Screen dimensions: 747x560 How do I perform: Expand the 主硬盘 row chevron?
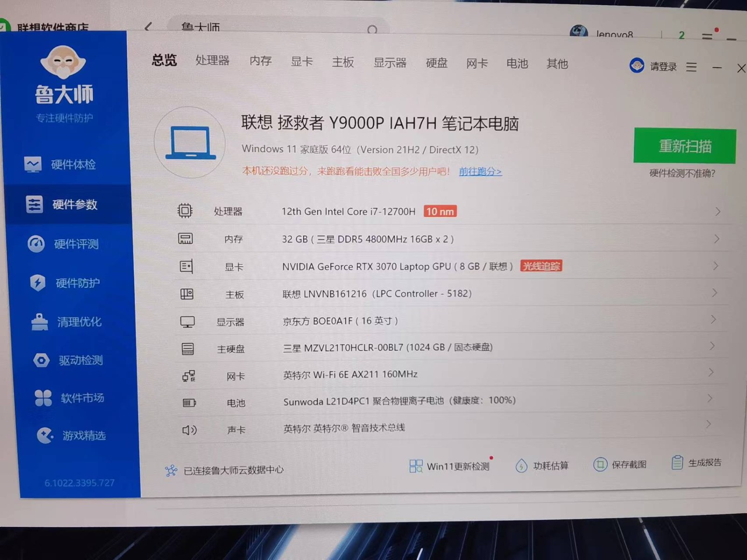712,346
